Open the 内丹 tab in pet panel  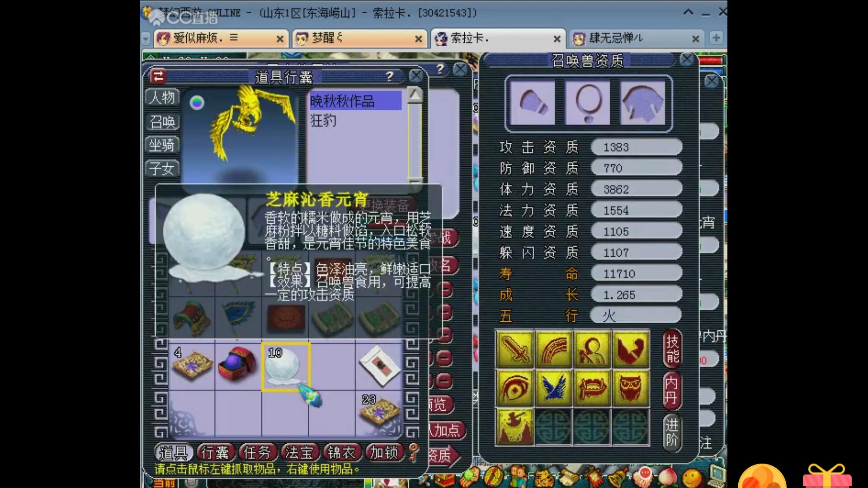click(672, 390)
